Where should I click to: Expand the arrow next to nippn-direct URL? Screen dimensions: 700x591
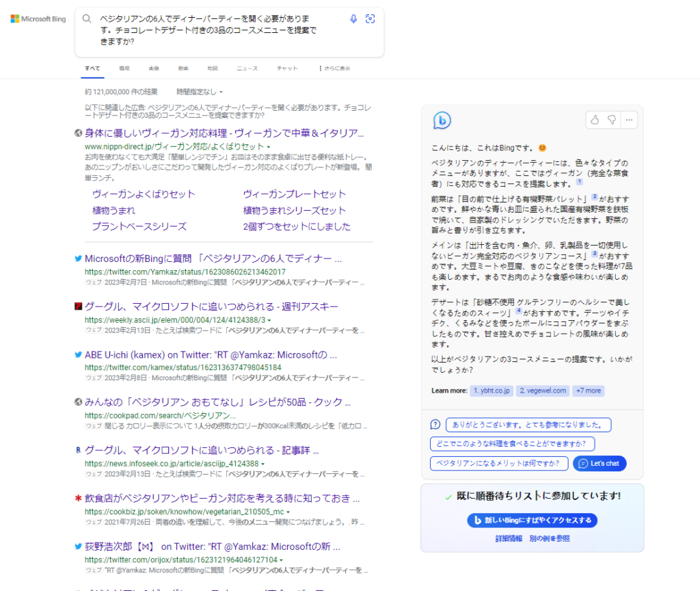[x=269, y=147]
